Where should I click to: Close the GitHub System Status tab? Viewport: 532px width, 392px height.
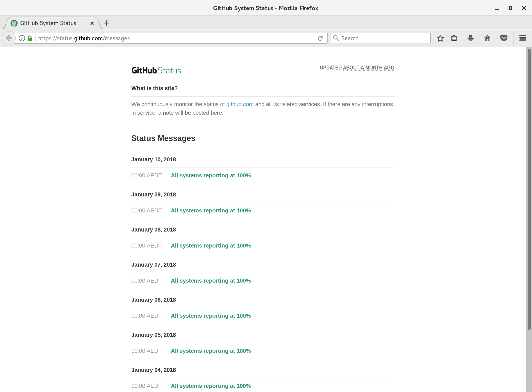92,23
